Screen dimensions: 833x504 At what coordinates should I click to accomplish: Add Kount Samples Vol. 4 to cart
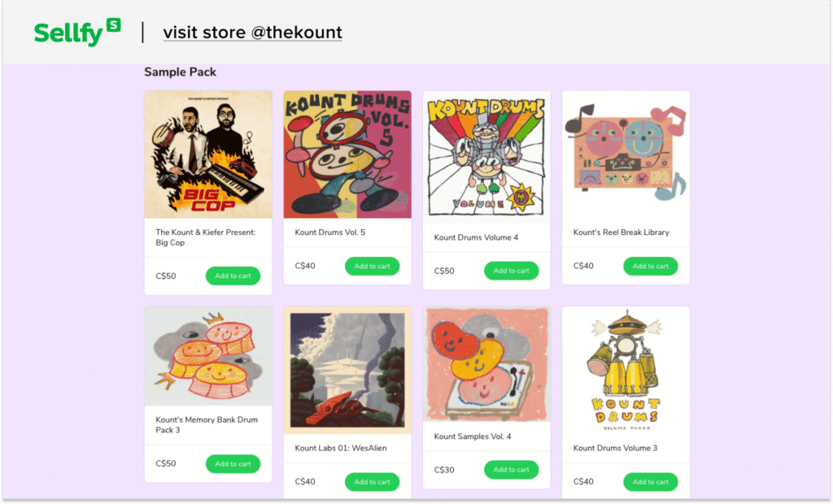[511, 469]
